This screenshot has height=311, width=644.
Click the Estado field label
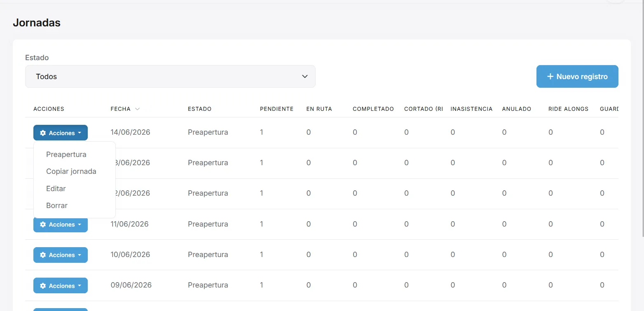[x=37, y=58]
